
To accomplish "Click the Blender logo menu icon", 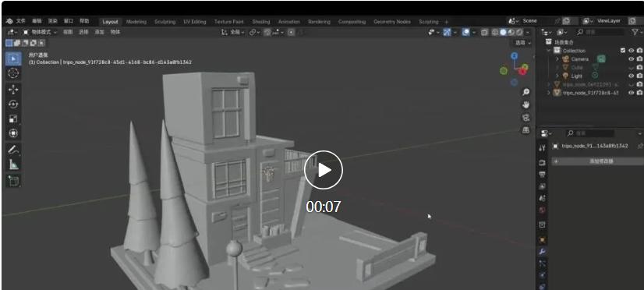I will click(9, 21).
